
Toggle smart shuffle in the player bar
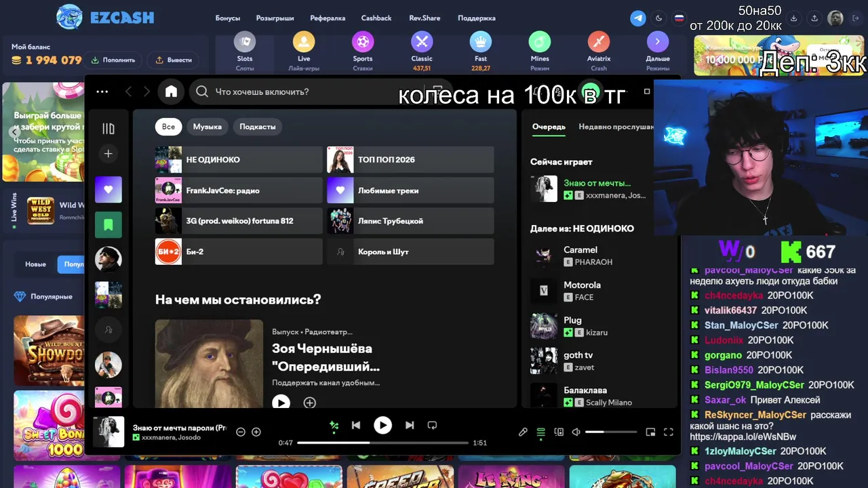tap(334, 426)
